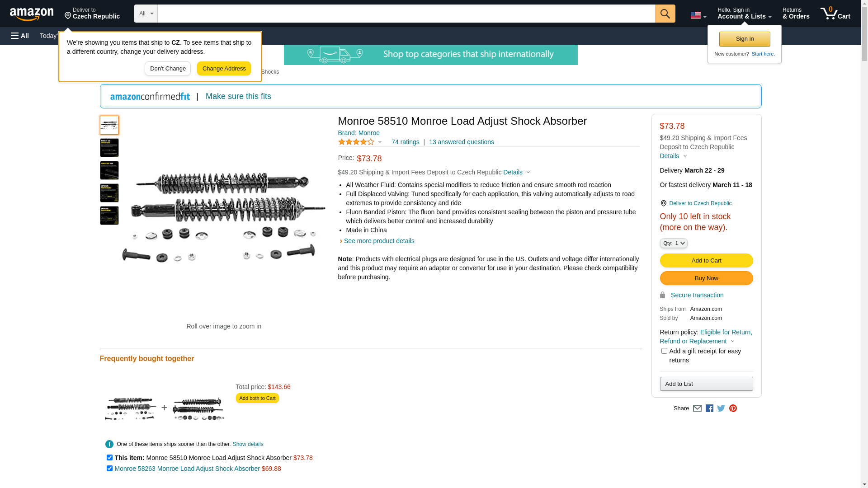The image size is (868, 488).
Task: Open the 13 answered questions link
Action: point(461,142)
